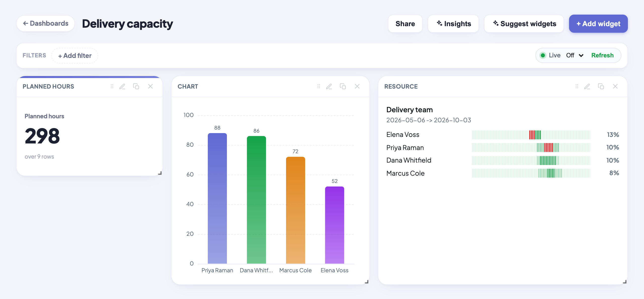Click the 298 planned hours value

pos(42,136)
